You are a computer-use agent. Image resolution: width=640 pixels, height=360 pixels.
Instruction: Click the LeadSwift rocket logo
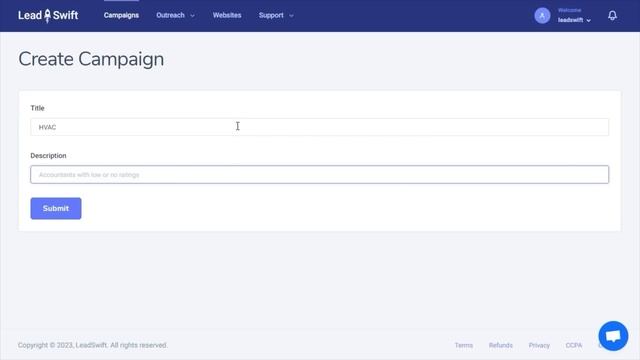pyautogui.click(x=48, y=16)
